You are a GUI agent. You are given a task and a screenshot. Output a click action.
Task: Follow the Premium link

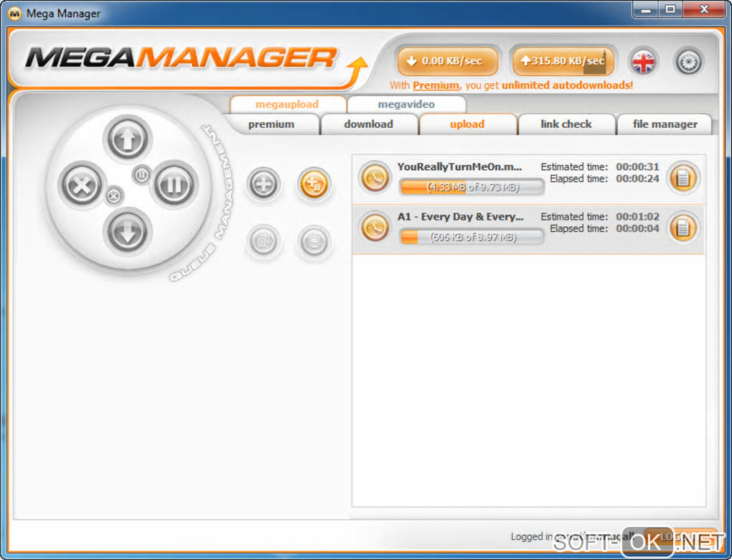[436, 85]
